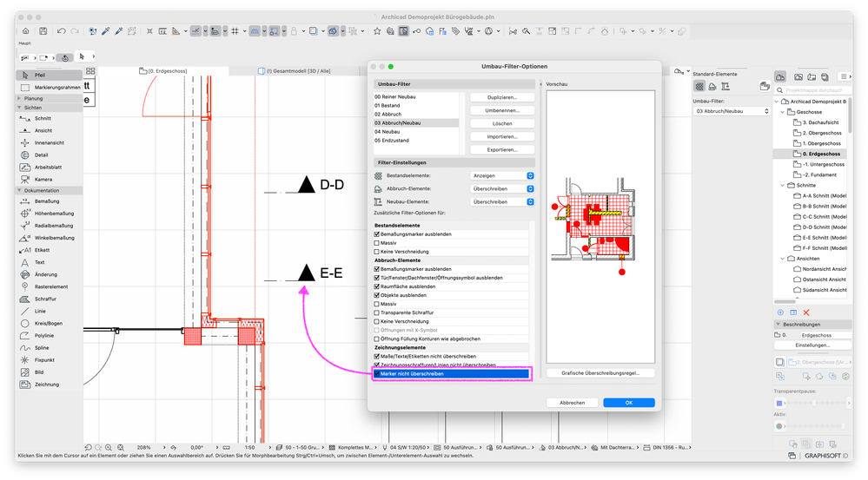Activate the Schnitt section tool
Image resolution: width=868 pixels, height=480 pixels.
click(x=43, y=118)
